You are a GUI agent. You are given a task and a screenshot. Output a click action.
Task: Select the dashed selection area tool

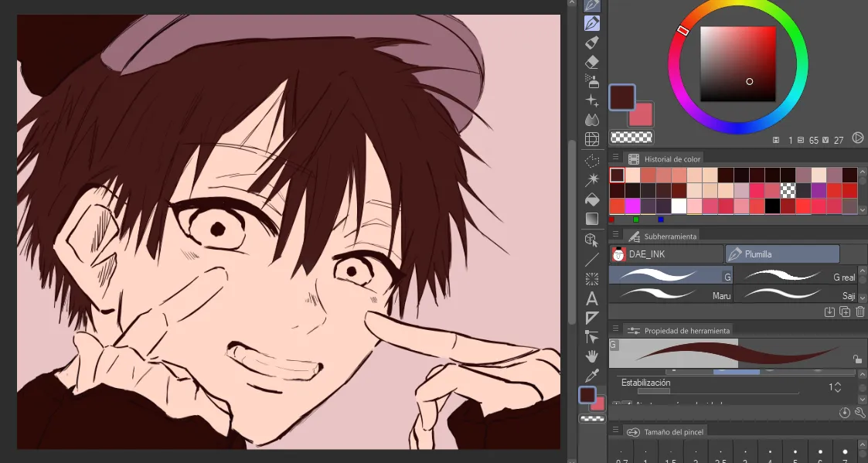click(592, 161)
